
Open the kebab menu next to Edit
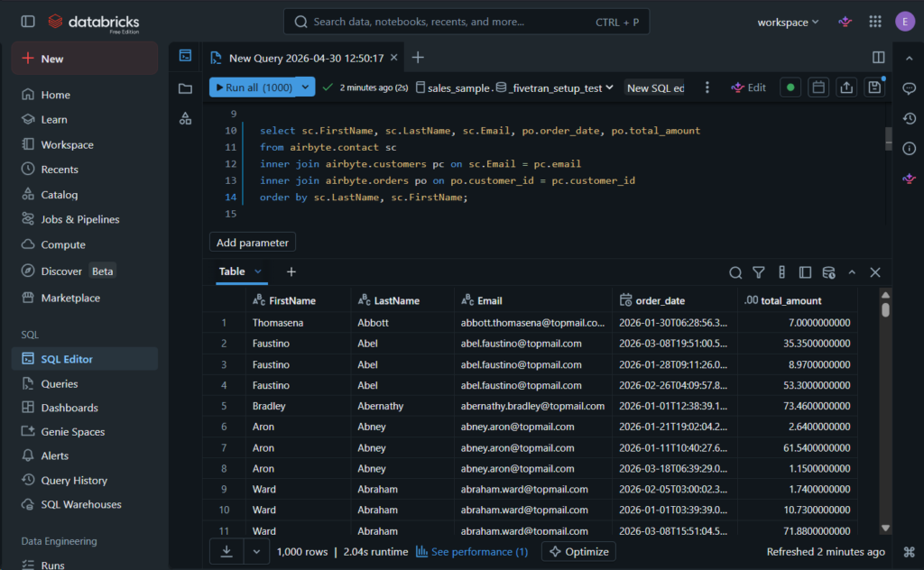pos(707,87)
